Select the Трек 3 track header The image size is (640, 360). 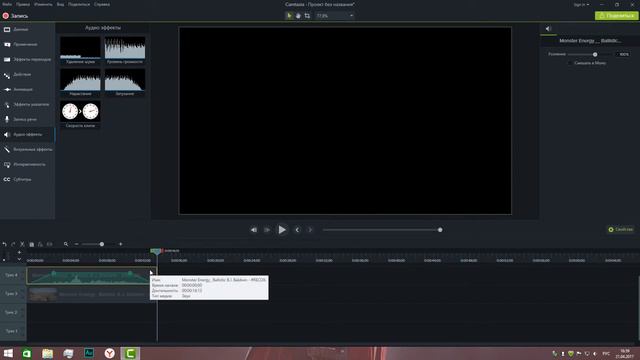point(13,294)
